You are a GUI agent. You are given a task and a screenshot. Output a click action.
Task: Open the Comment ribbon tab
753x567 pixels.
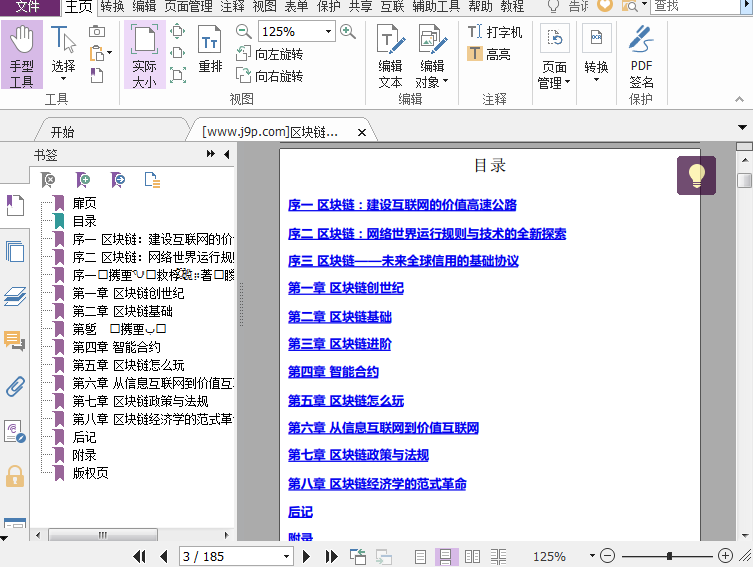[232, 7]
